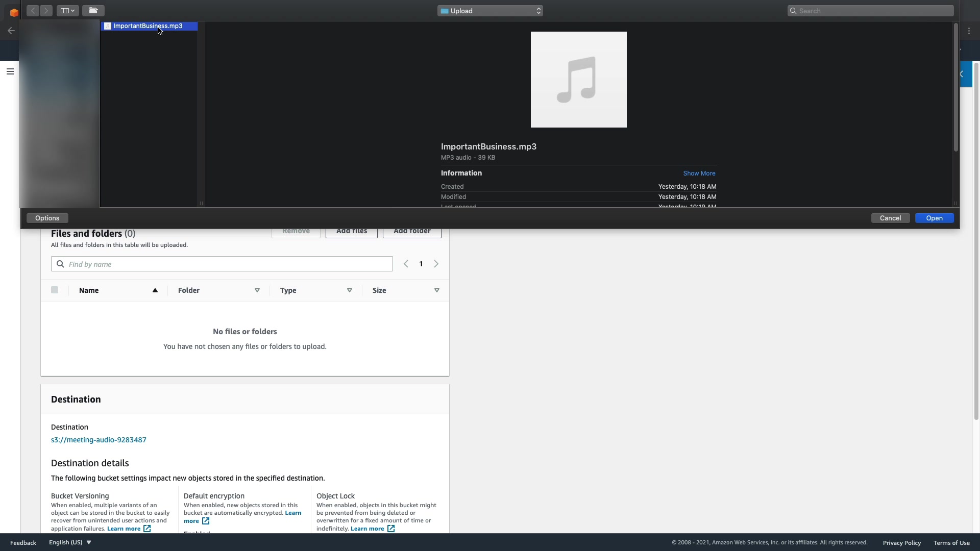Select ImportantBusiness.mp3 in the file list
Screen dimensions: 980x551
pos(148,26)
